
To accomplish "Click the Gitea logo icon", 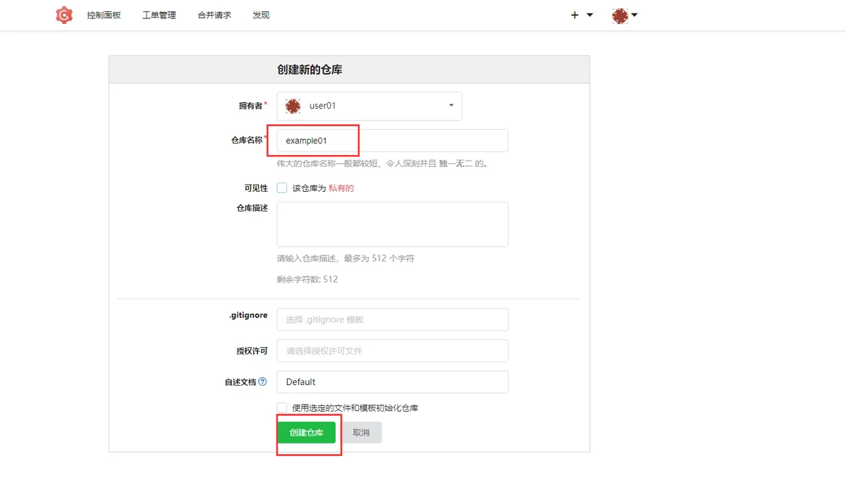I will (64, 15).
